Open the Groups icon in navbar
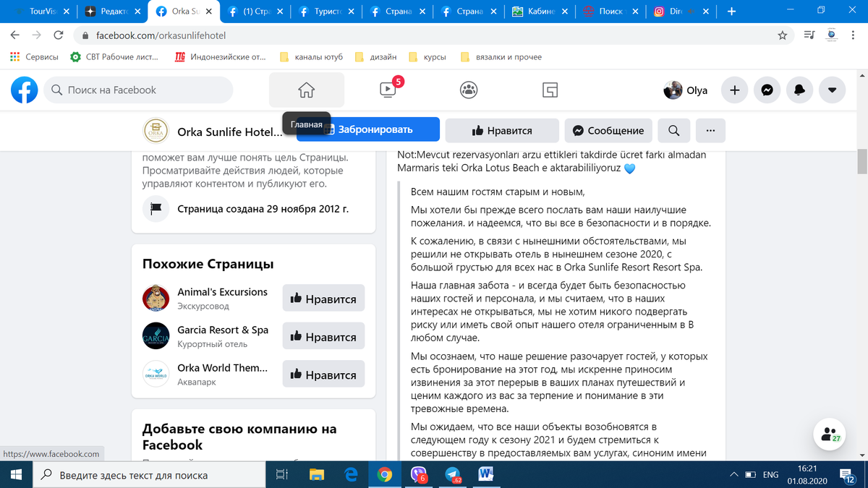 (x=469, y=90)
